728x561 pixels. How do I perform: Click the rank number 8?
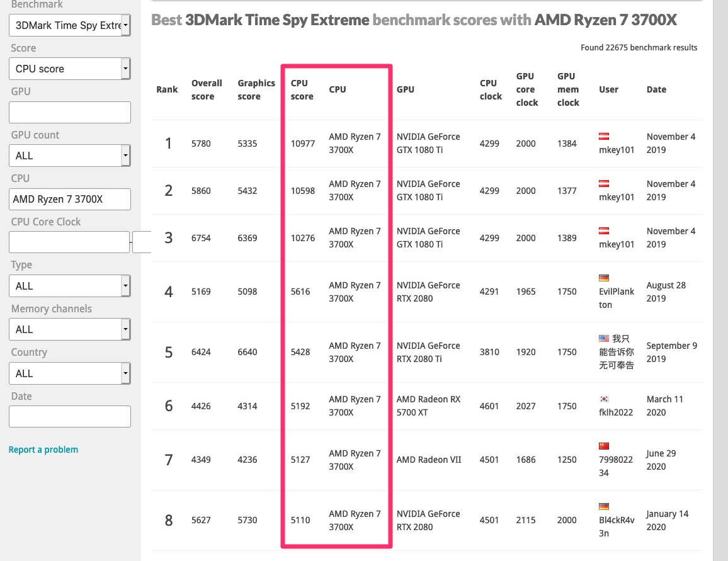[169, 520]
